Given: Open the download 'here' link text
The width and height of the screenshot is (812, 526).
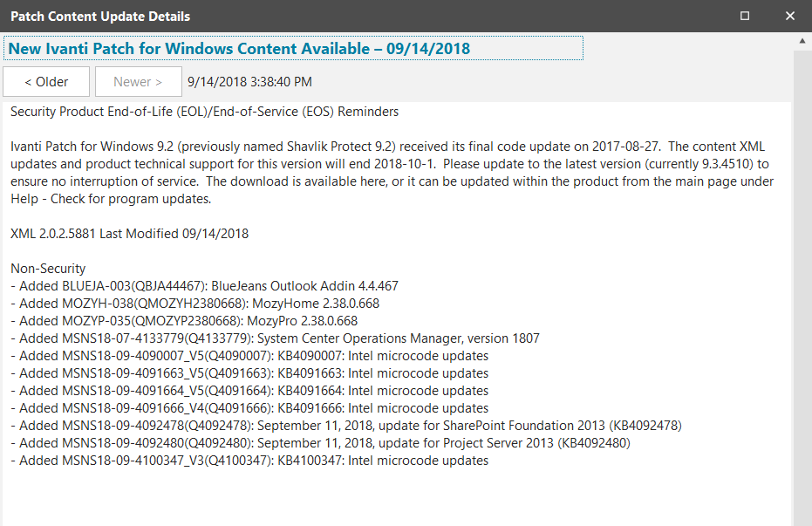Looking at the screenshot, I should (x=372, y=181).
